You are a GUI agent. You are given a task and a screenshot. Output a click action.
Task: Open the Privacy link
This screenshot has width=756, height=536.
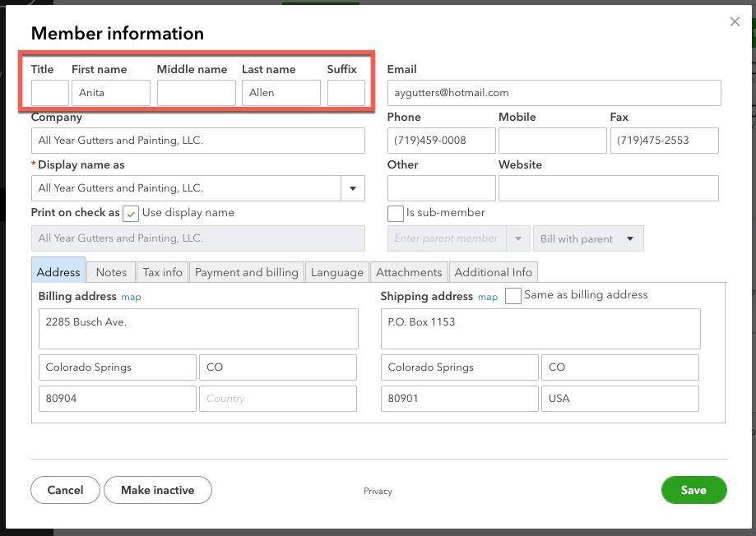[x=378, y=491]
